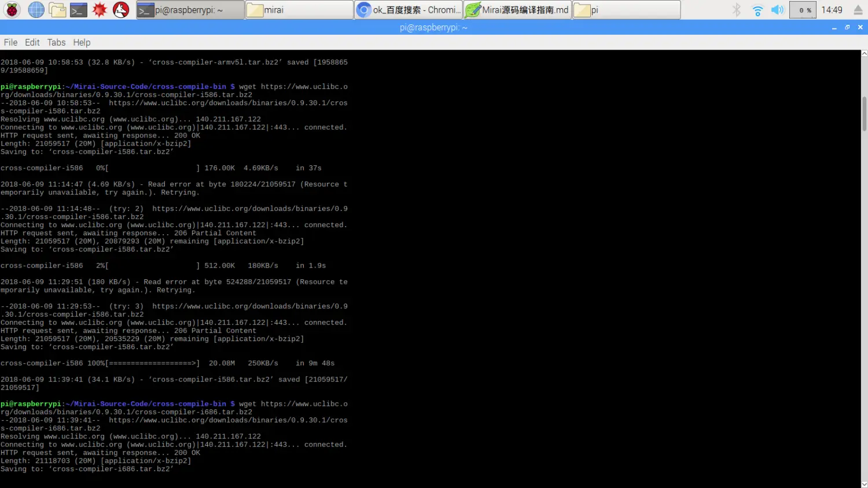This screenshot has height=488, width=868.
Task: Switch to the pi folder window
Action: pyautogui.click(x=626, y=10)
